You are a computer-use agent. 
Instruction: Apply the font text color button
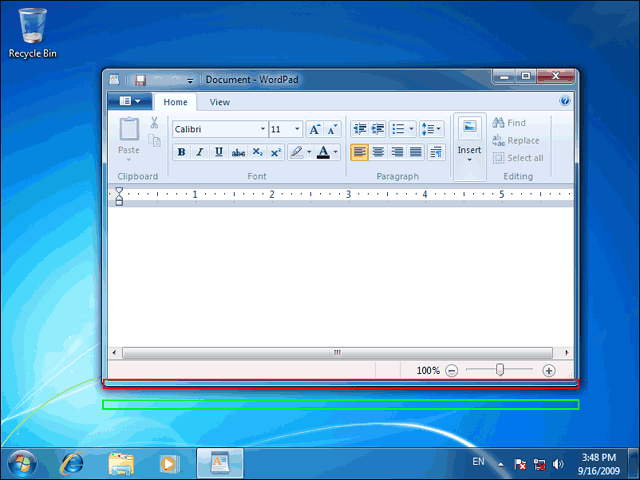click(x=323, y=152)
